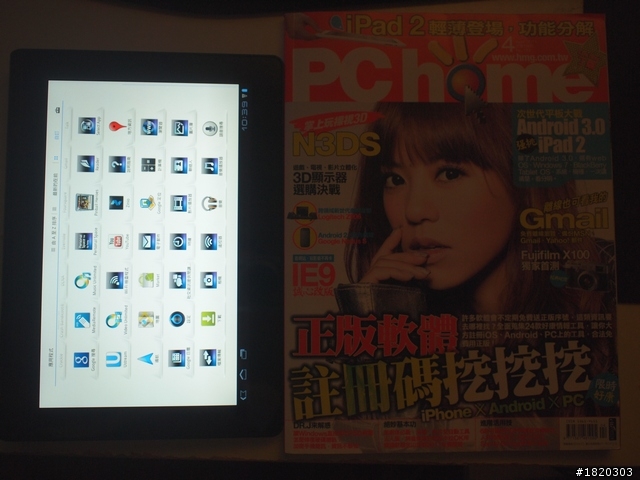Tap the Back button in system bar
Image resolution: width=640 pixels, height=480 pixels.
tap(244, 395)
